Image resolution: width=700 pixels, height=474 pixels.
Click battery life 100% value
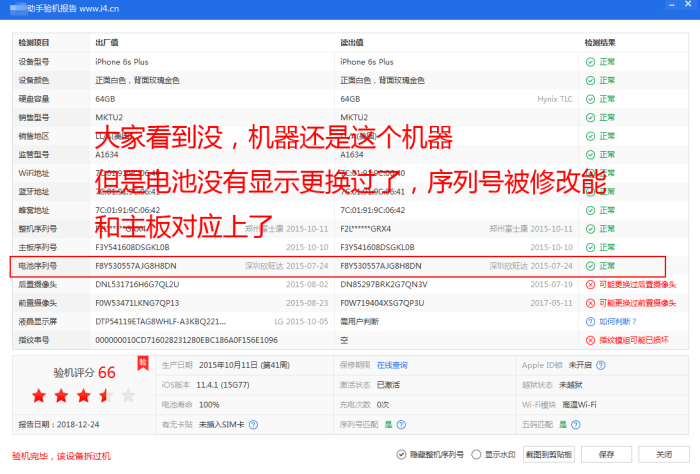(x=209, y=405)
